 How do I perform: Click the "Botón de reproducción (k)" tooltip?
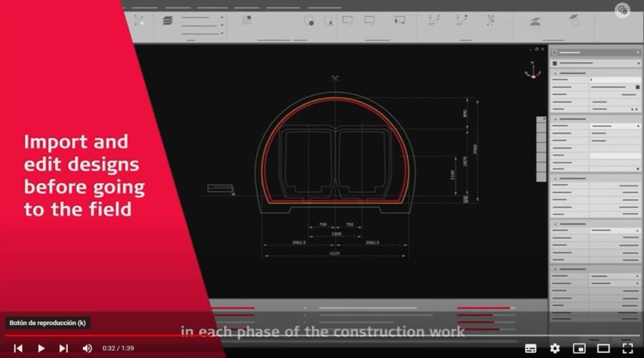coord(48,323)
